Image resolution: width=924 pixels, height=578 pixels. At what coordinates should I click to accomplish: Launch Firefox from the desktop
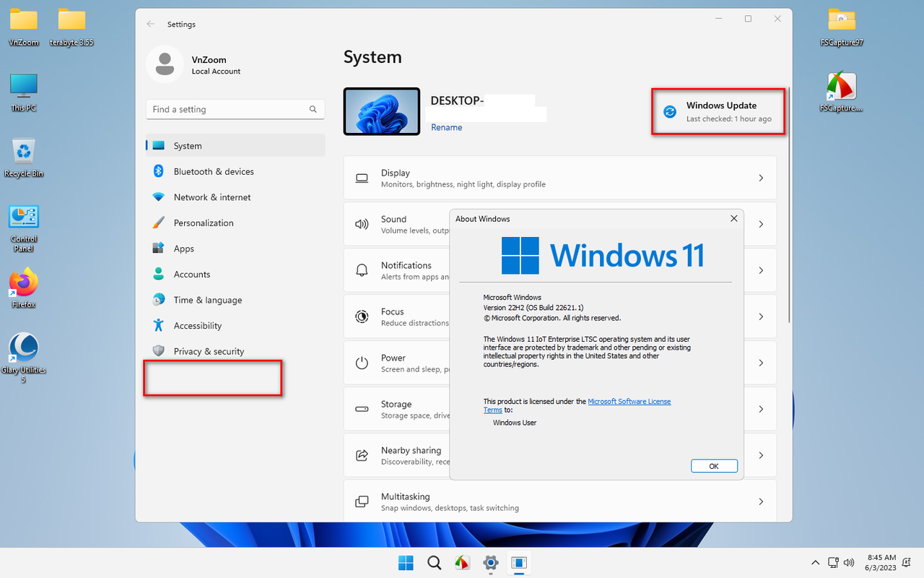[24, 288]
